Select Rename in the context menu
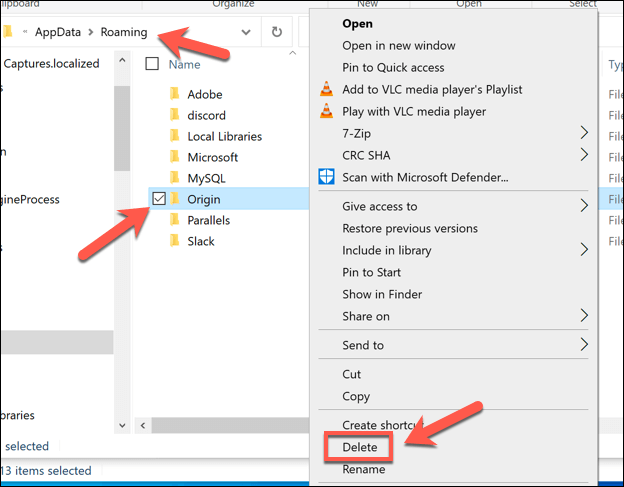The height and width of the screenshot is (487, 624). point(363,469)
